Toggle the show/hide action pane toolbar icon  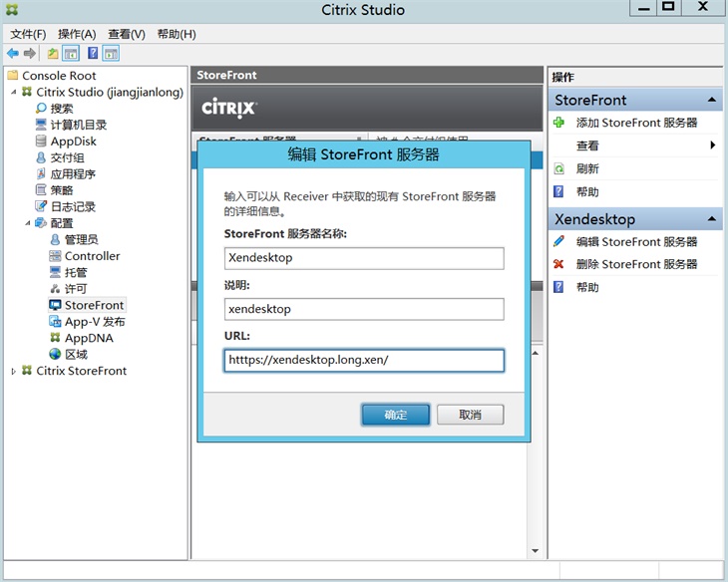(x=111, y=54)
